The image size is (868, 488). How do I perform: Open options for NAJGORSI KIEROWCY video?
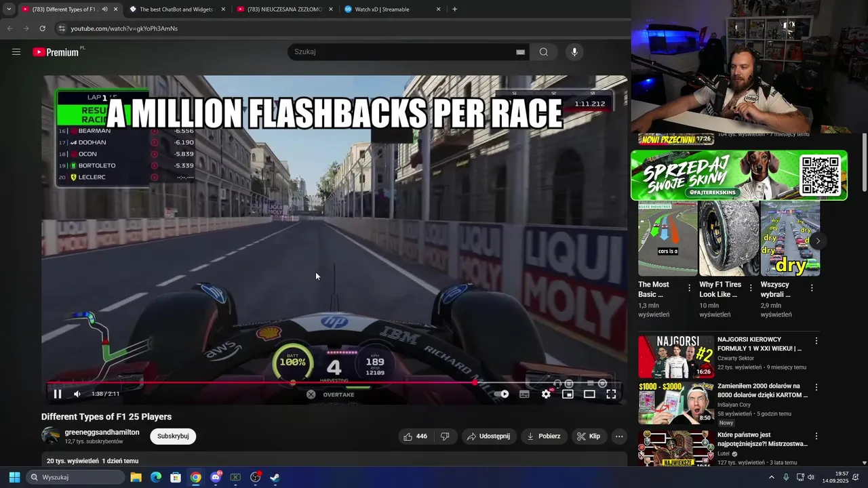pos(816,341)
